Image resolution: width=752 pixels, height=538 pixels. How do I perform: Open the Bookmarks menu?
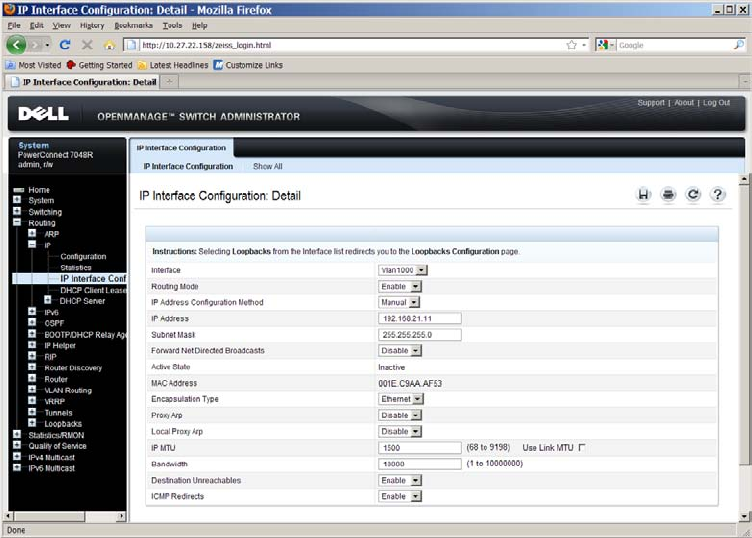(x=133, y=25)
